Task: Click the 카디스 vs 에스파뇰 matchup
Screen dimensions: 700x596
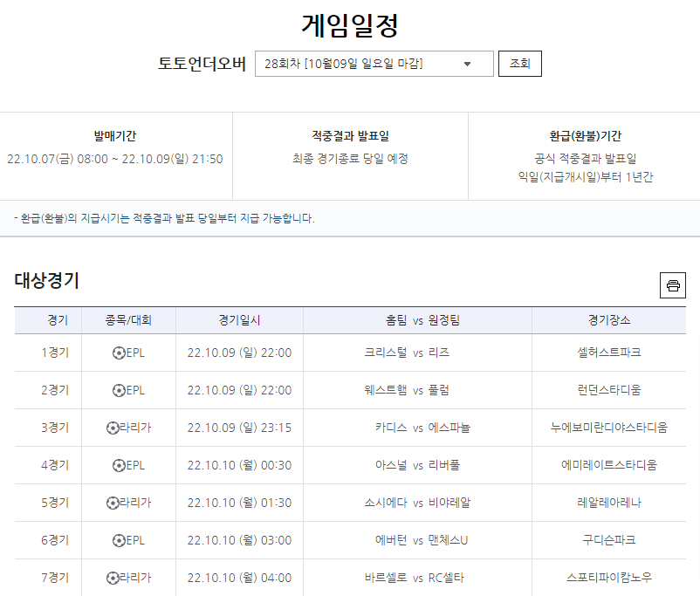Action: pos(422,428)
